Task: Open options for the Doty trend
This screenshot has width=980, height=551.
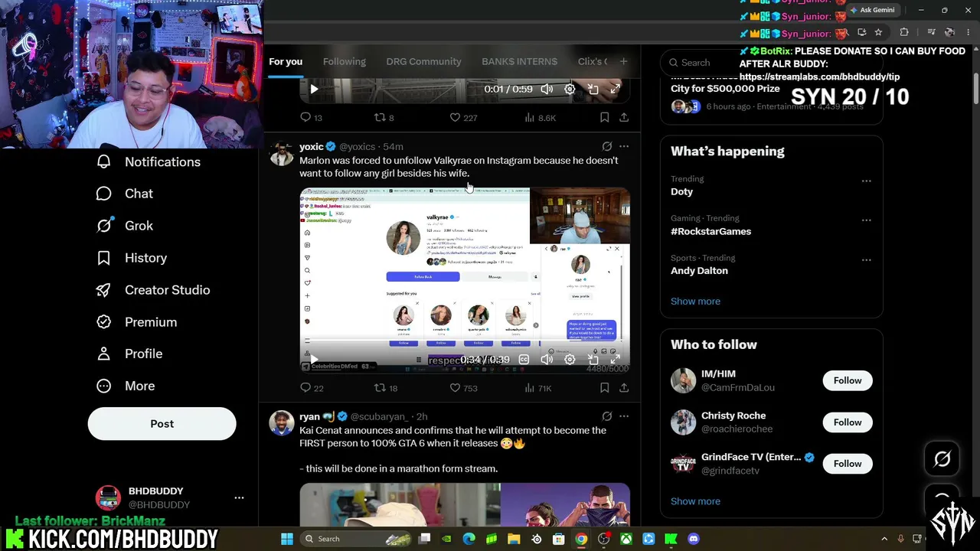Action: point(866,181)
